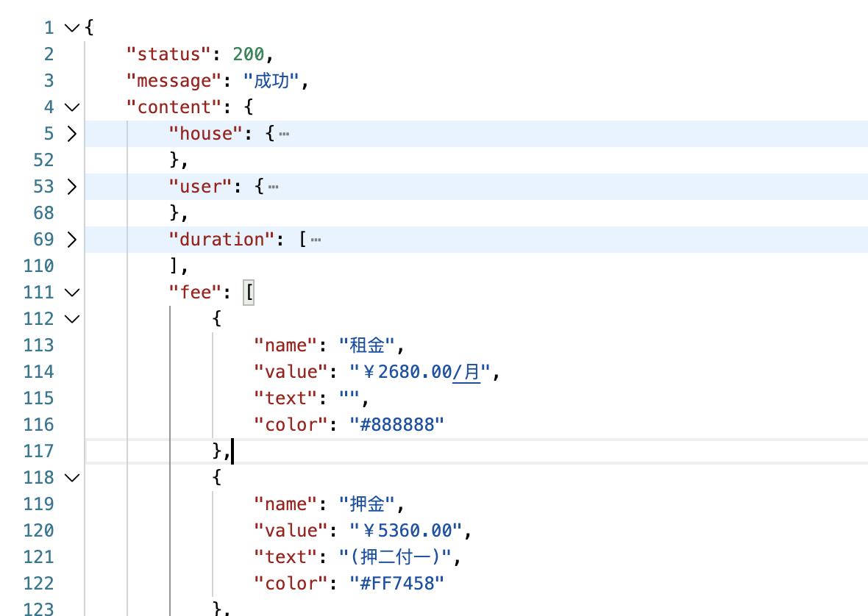Click the color value "#FF7458"
The image size is (868, 616).
click(x=397, y=583)
